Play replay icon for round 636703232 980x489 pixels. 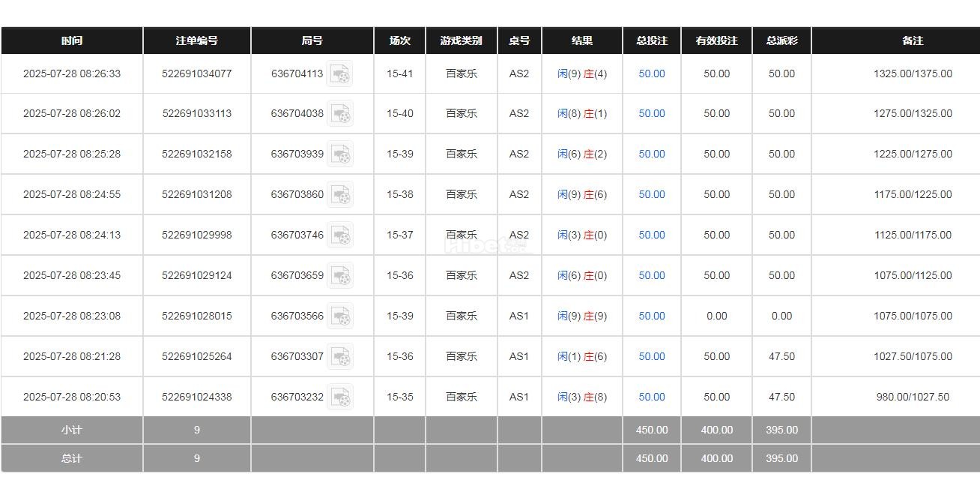click(x=340, y=397)
